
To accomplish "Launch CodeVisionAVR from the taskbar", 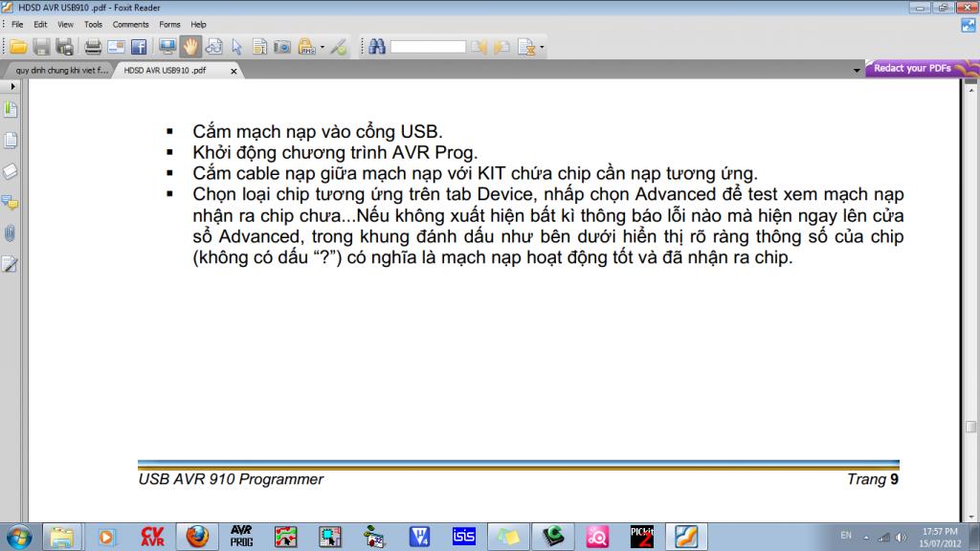I will coord(152,538).
